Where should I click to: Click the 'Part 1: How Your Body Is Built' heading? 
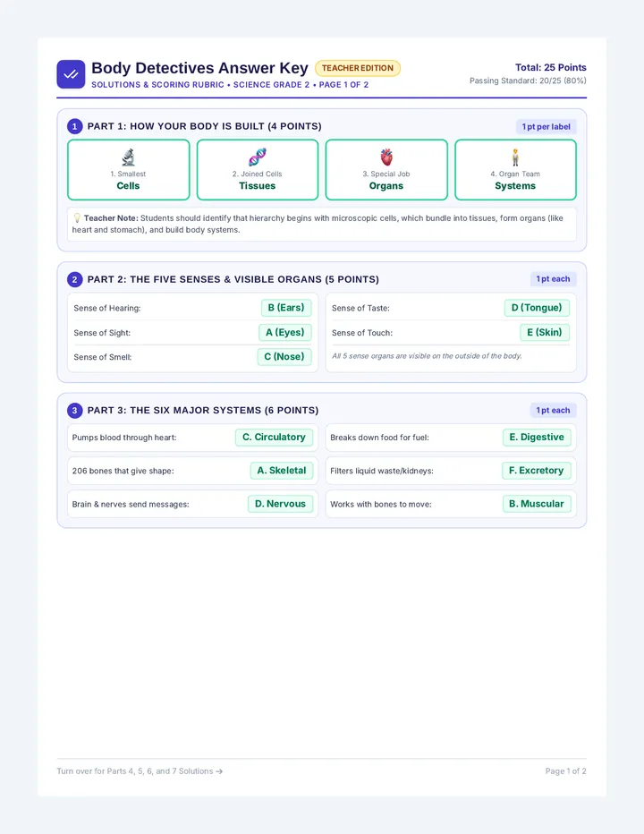204,126
